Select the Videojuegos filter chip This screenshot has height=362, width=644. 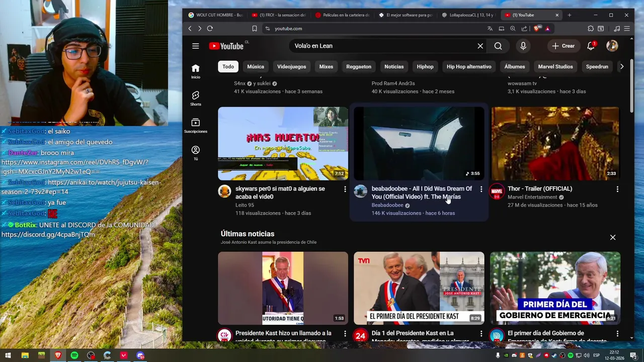[x=291, y=66]
